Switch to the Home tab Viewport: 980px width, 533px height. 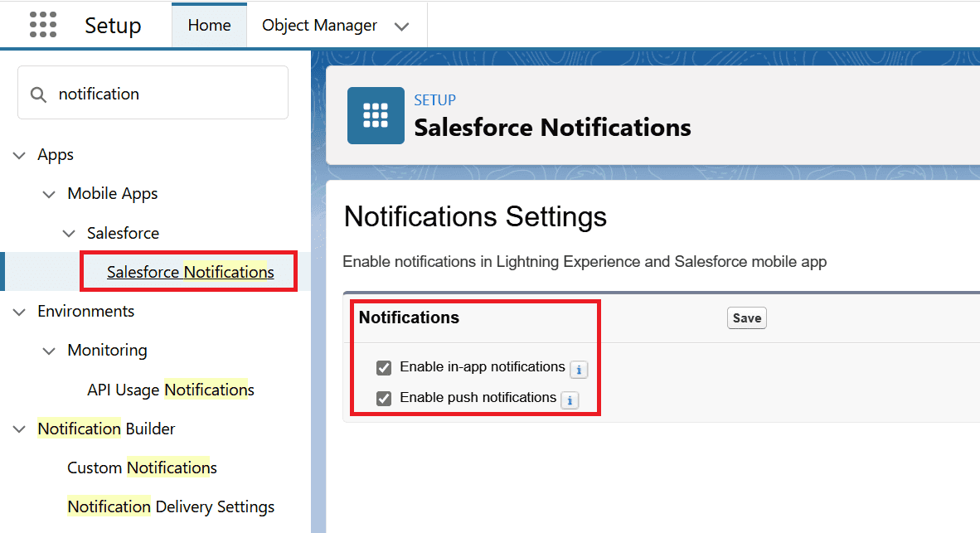(210, 25)
